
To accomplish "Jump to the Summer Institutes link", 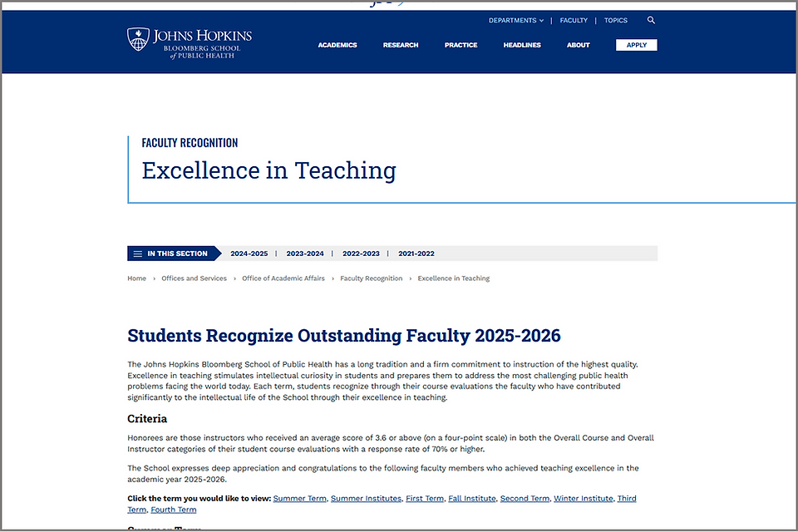I will [x=366, y=499].
